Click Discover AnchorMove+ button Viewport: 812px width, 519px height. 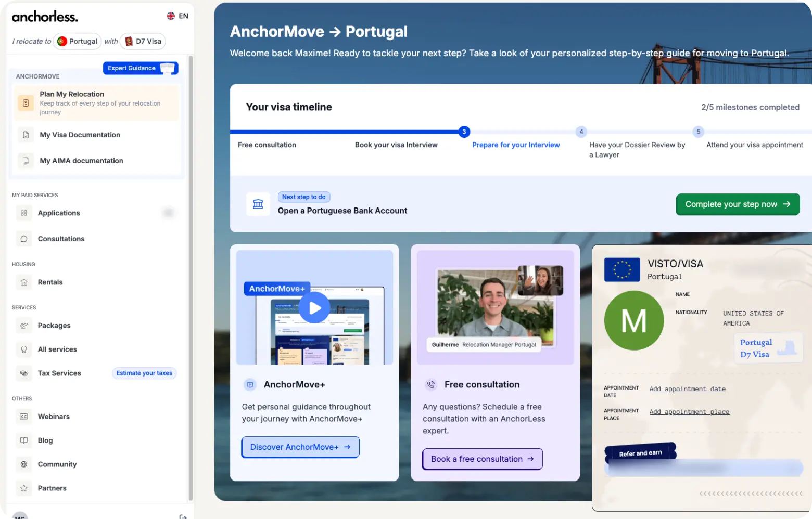pyautogui.click(x=300, y=447)
